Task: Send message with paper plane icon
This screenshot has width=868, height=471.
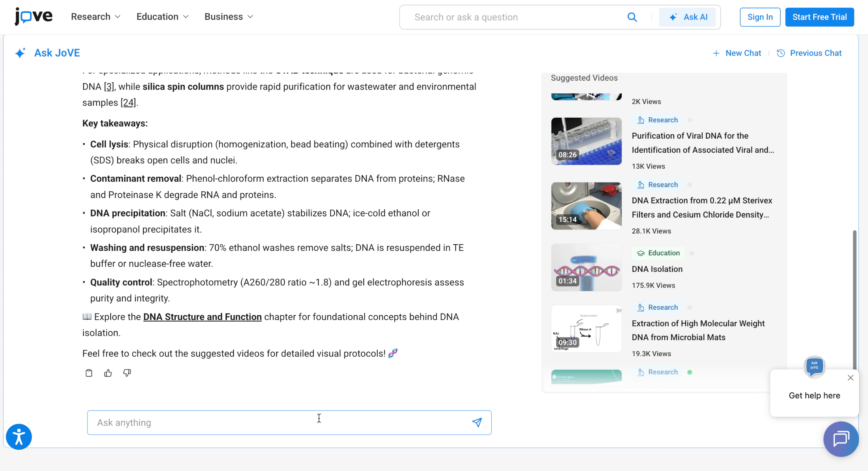Action: point(477,422)
